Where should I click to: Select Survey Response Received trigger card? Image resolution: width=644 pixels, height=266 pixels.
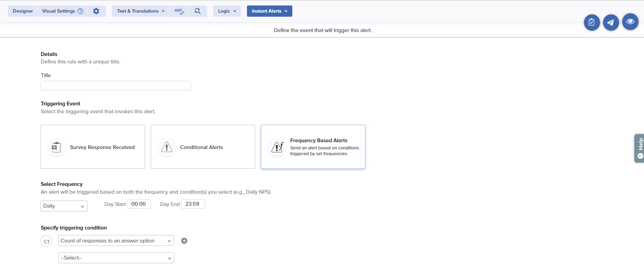click(93, 147)
